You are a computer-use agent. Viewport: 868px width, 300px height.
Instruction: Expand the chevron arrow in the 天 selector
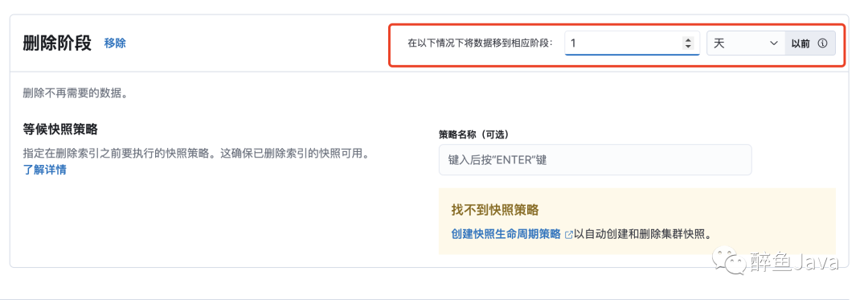point(774,43)
